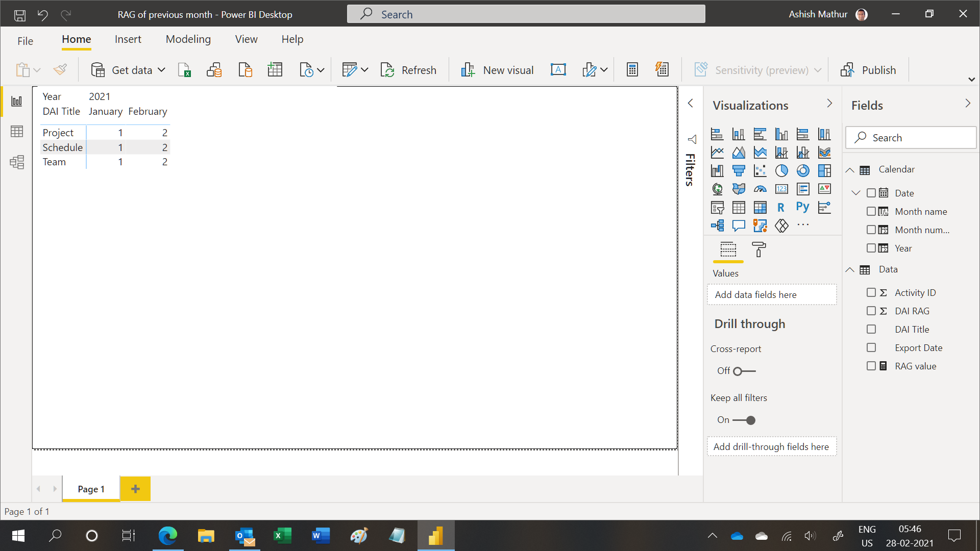Viewport: 980px width, 551px height.
Task: Check the RAG value measure
Action: tap(871, 366)
